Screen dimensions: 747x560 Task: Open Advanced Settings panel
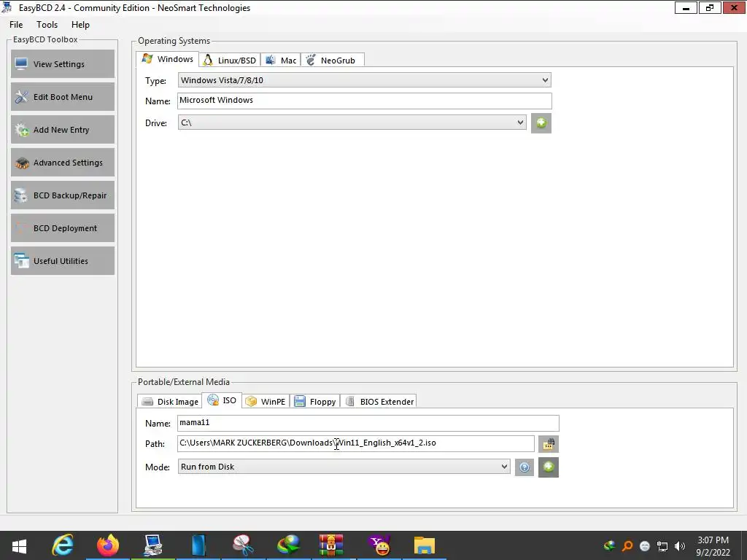click(x=63, y=163)
